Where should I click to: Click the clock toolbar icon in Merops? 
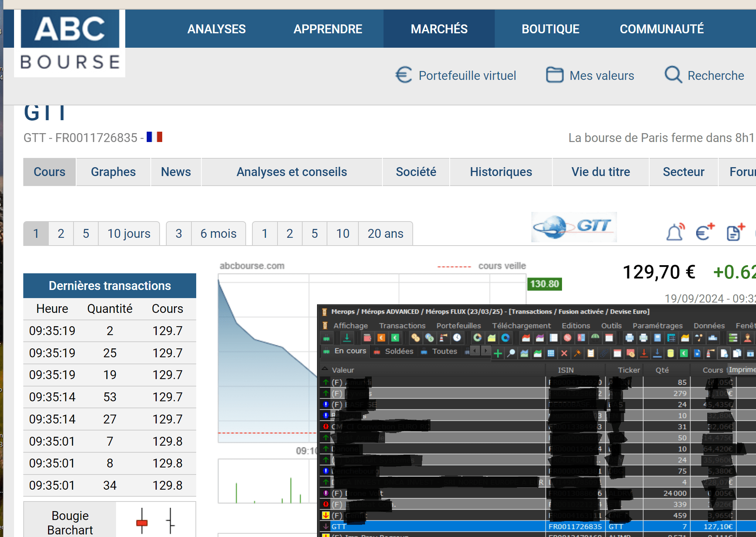tap(457, 338)
